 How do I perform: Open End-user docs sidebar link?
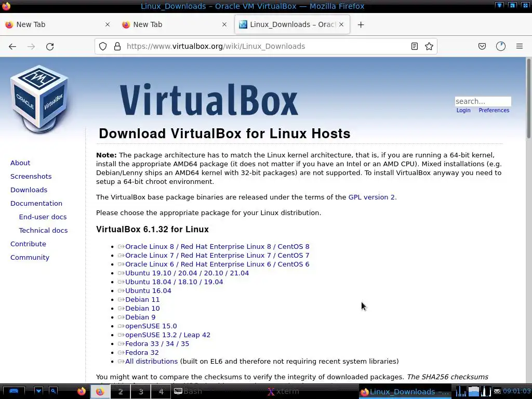[43, 217]
